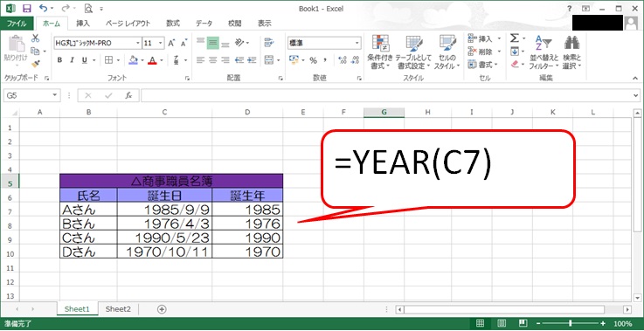Viewport: 644px width, 331px height.
Task: Increase decimal places icon
Action: [x=343, y=60]
